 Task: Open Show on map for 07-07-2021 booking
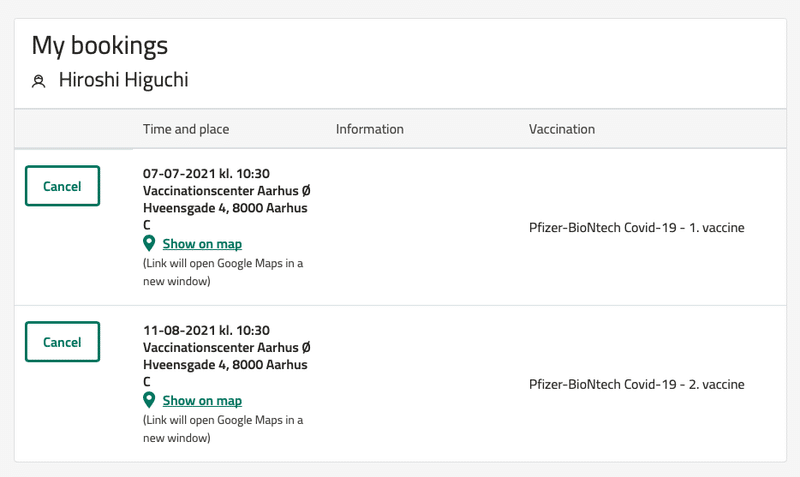(202, 244)
